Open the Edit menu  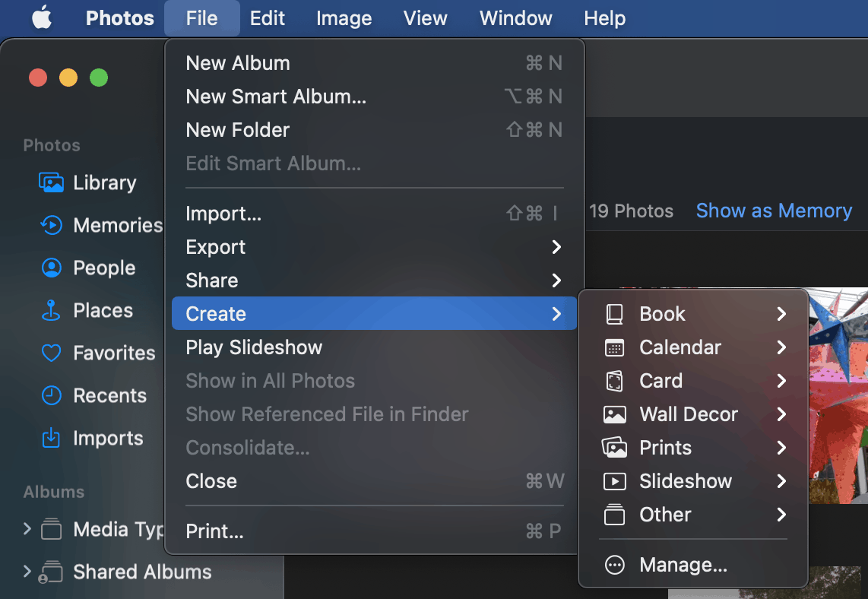click(x=268, y=18)
